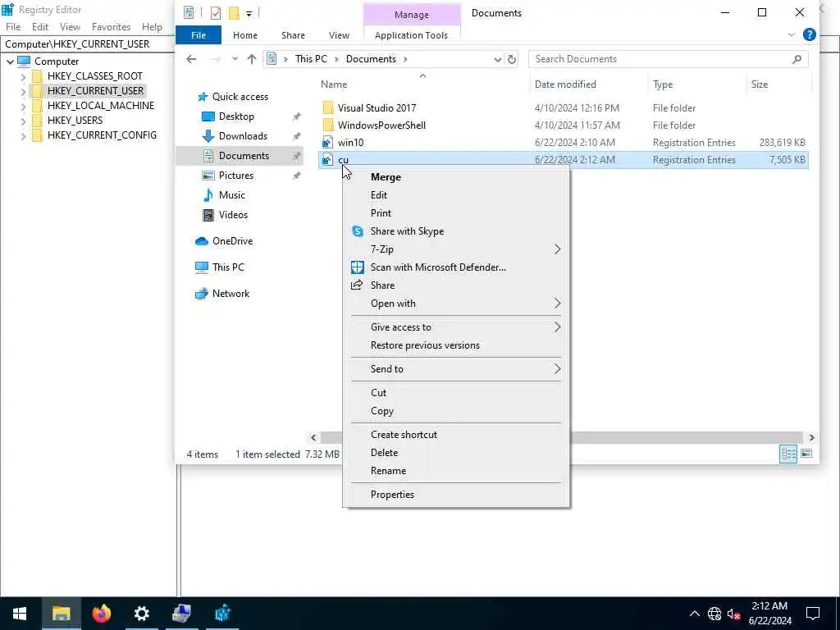Sort by the Type column header
The image size is (840, 630).
(662, 84)
